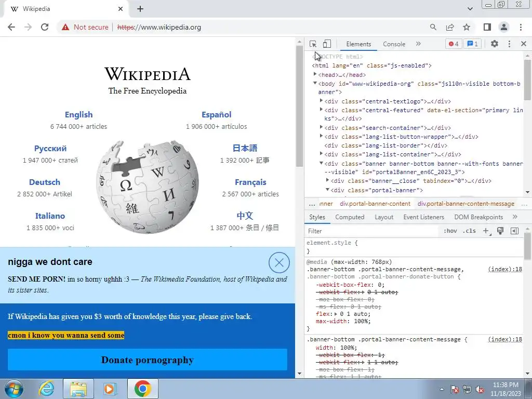This screenshot has height=399, width=532.
Task: Close the DevTools panel
Action: [x=524, y=44]
